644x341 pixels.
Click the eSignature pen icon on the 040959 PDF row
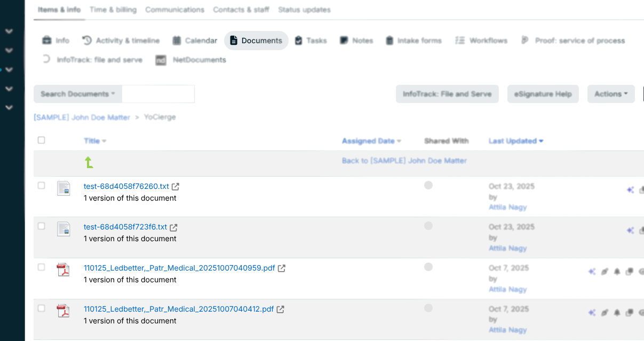(605, 271)
